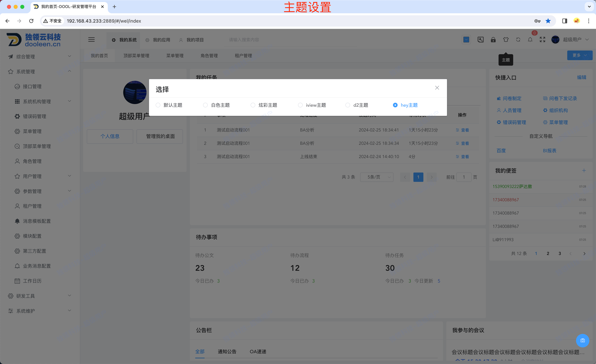Open the 百度 custom navigation link
The height and width of the screenshot is (364, 596).
501,151
